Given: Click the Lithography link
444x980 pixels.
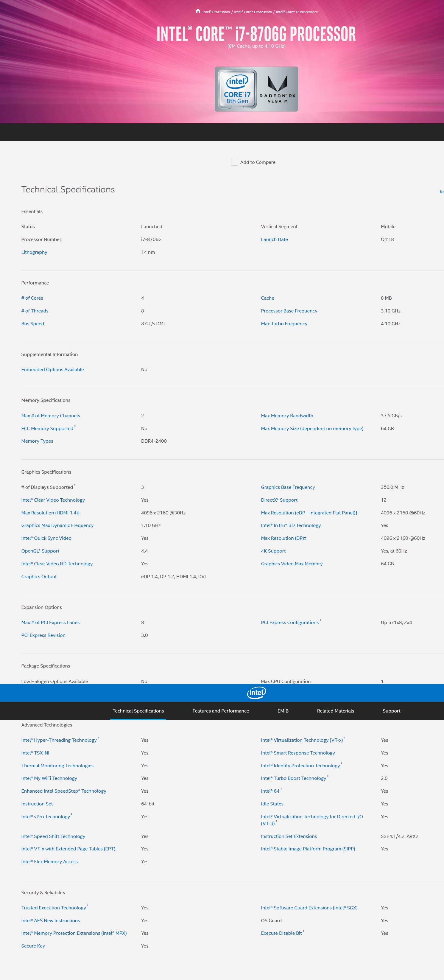Looking at the screenshot, I should coord(34,252).
